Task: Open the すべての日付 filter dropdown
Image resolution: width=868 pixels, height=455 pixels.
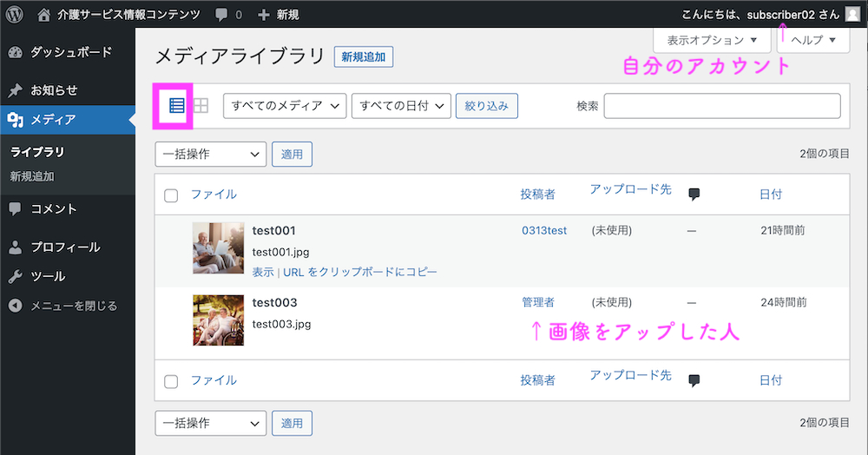Action: (x=401, y=106)
